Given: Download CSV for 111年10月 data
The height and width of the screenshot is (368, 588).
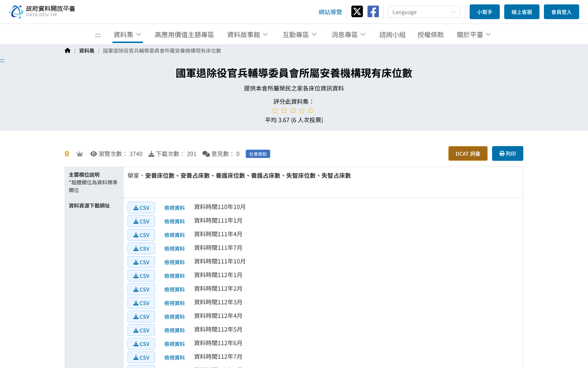Looking at the screenshot, I should click(x=141, y=262).
